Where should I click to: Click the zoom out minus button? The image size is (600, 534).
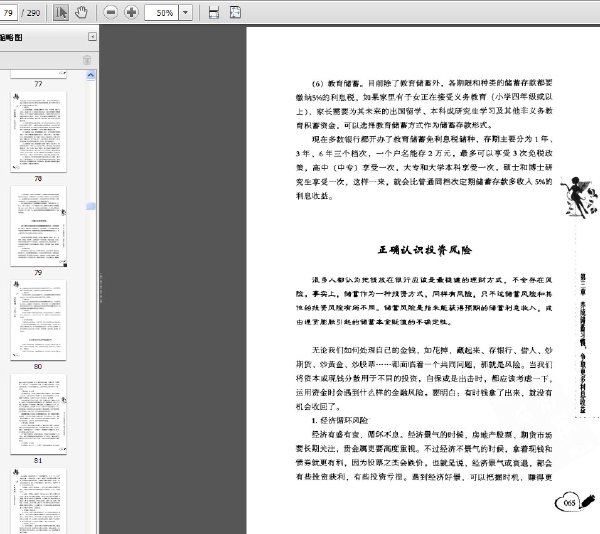[111, 13]
